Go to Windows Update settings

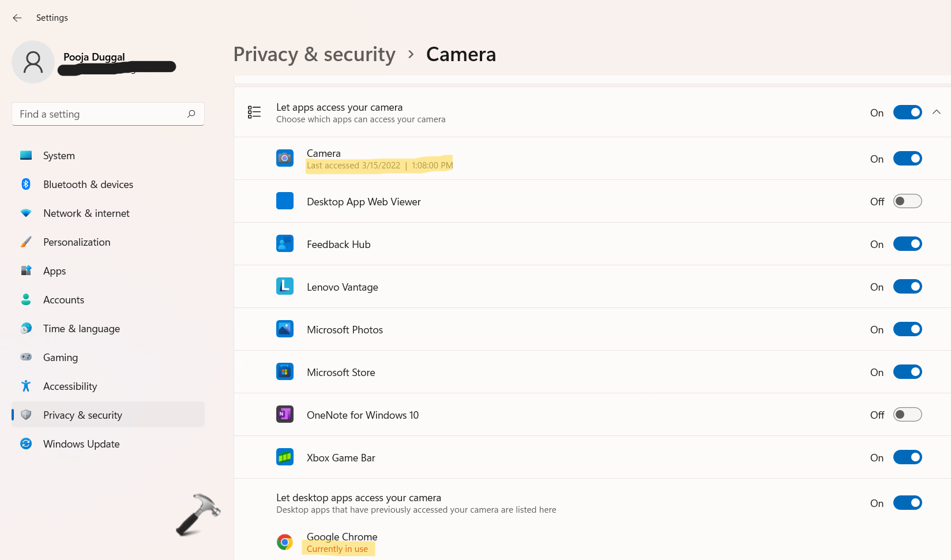click(x=81, y=444)
